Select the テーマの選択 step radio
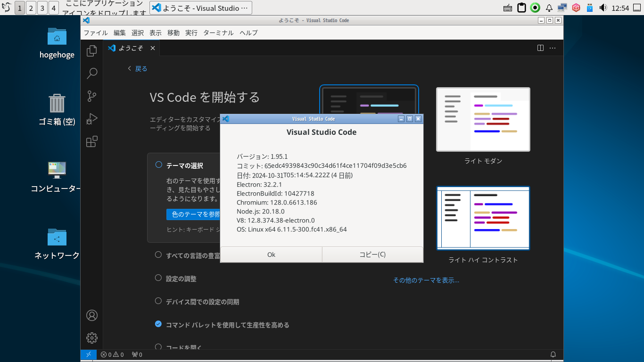This screenshot has height=362, width=644. coord(158,165)
